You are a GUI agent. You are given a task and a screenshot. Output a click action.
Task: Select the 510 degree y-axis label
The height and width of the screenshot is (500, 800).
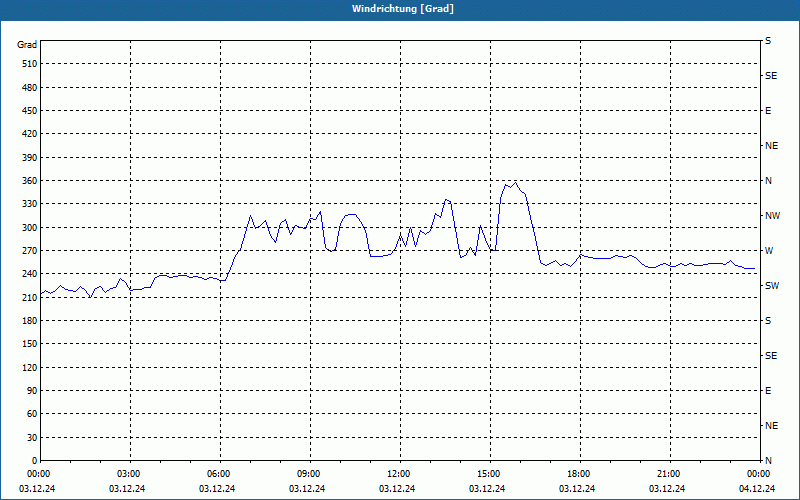(x=30, y=64)
